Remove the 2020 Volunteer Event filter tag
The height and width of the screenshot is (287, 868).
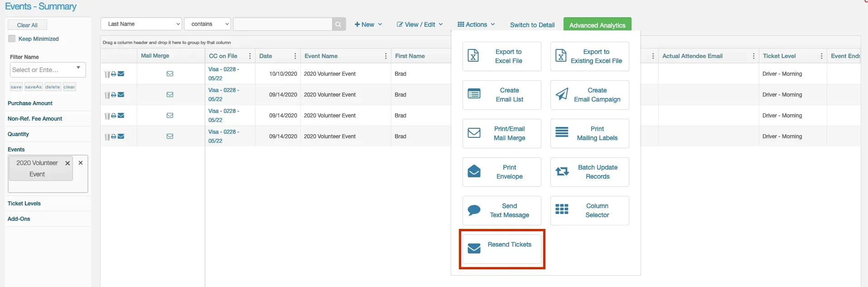click(x=68, y=163)
